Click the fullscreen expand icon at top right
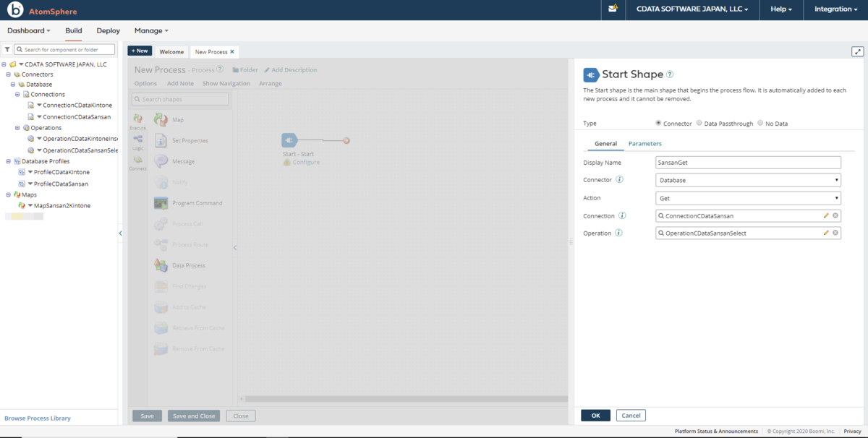The image size is (868, 438). coord(858,51)
